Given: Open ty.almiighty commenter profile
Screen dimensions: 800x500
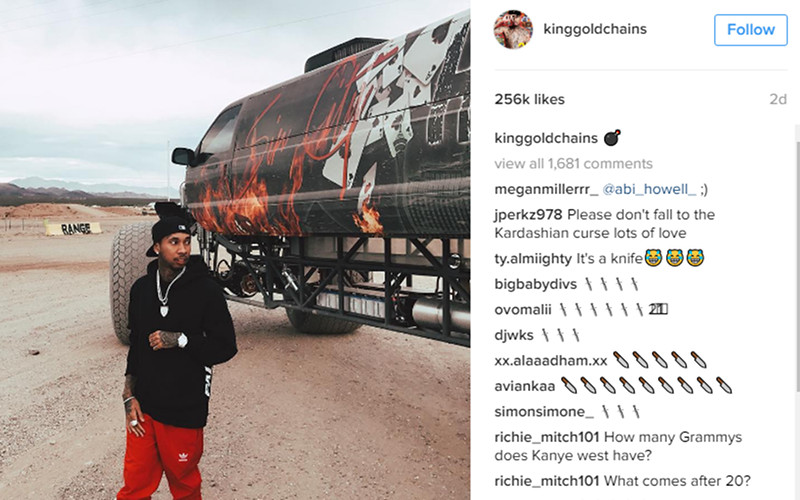Looking at the screenshot, I should point(533,259).
